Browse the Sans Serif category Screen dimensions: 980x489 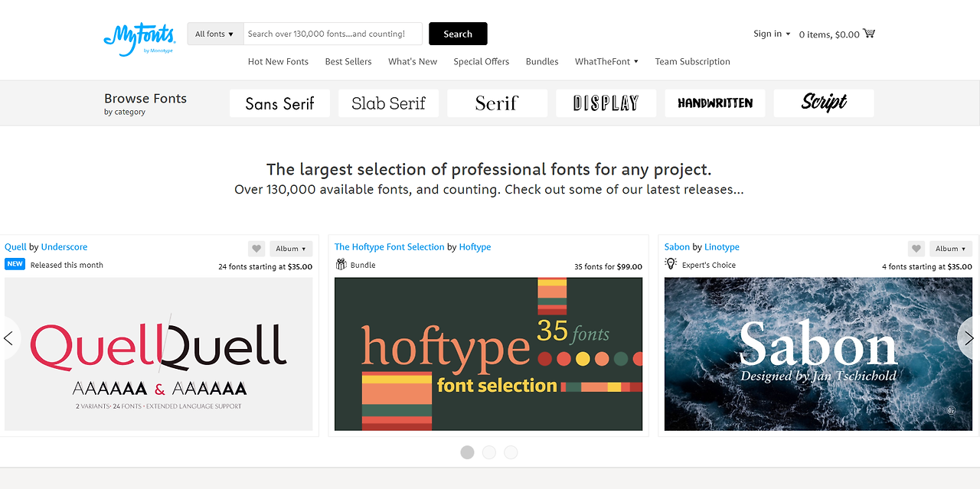(x=279, y=103)
